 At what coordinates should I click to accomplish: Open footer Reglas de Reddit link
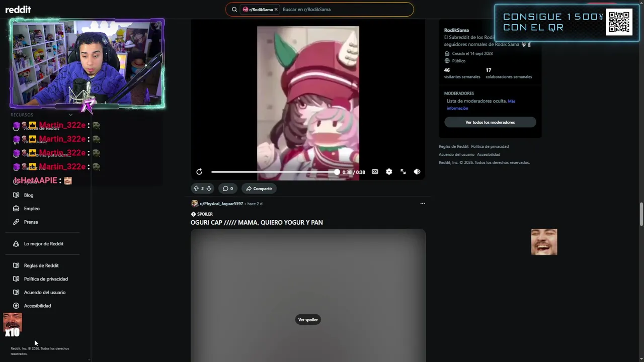(x=453, y=146)
